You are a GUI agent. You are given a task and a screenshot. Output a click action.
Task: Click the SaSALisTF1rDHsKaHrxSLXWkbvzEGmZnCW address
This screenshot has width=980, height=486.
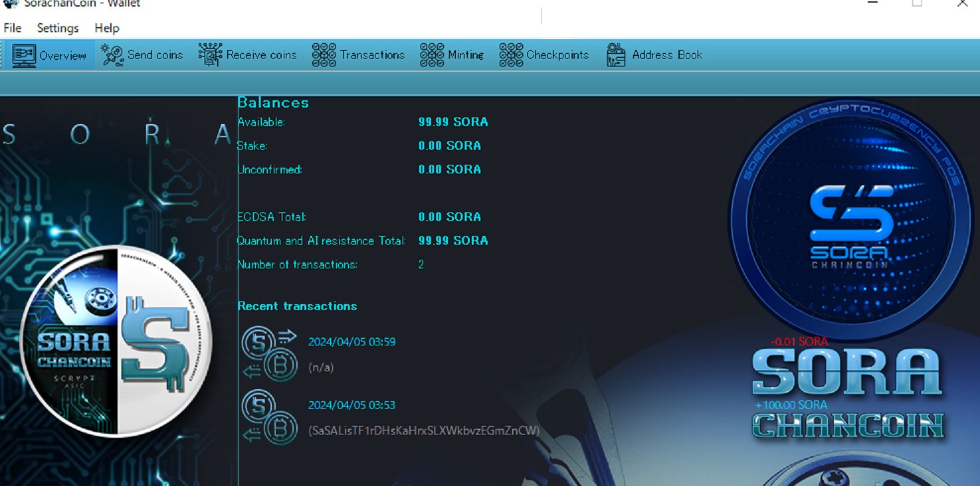tap(424, 431)
